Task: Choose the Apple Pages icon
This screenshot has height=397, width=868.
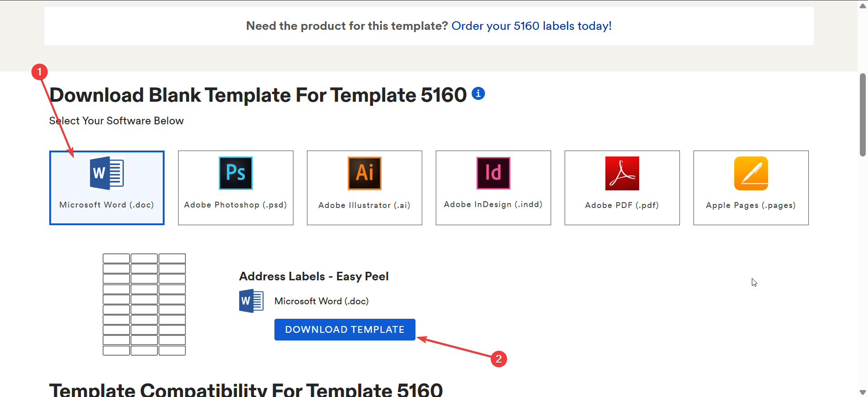Action: coord(751,173)
